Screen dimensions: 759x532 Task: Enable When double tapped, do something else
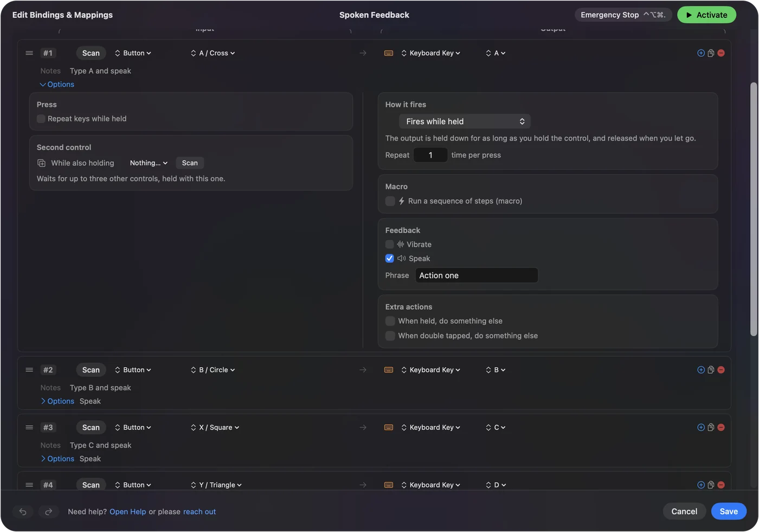390,336
